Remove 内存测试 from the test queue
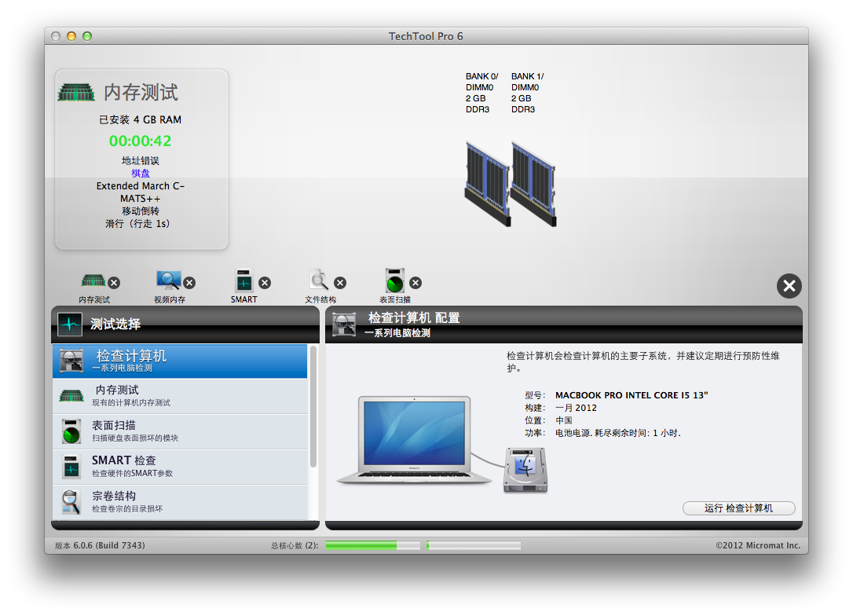Image resolution: width=853 pixels, height=616 pixels. [x=114, y=283]
